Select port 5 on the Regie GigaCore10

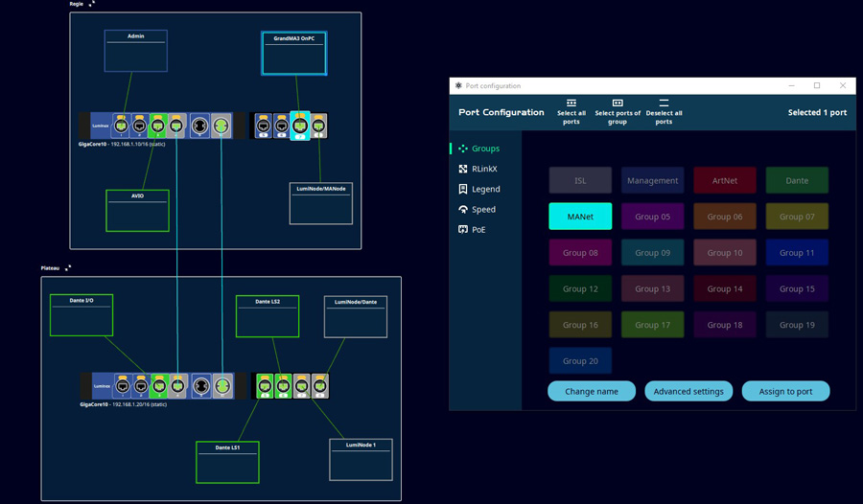(x=263, y=126)
